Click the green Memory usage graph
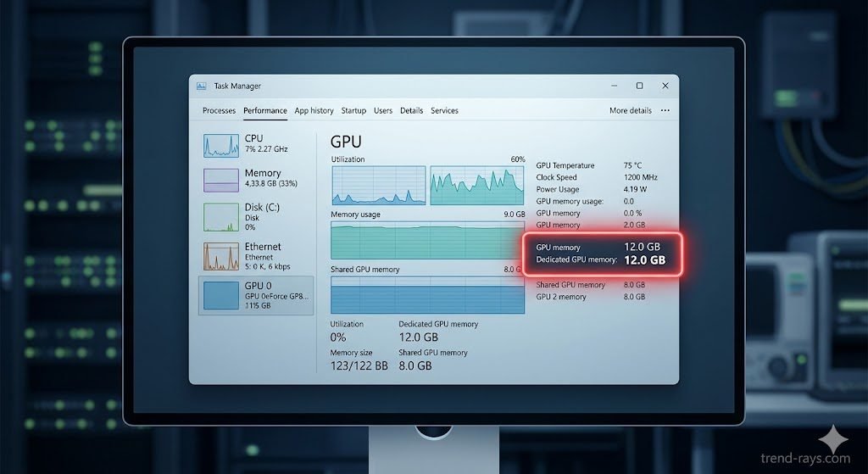The width and height of the screenshot is (868, 474). tap(427, 240)
